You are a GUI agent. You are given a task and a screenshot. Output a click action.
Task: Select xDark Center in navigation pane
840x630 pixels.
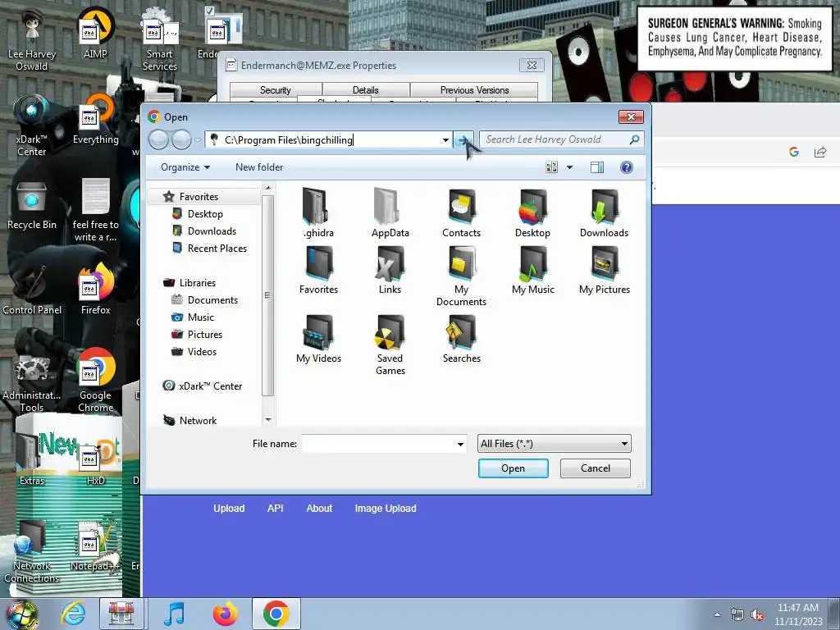tap(211, 386)
